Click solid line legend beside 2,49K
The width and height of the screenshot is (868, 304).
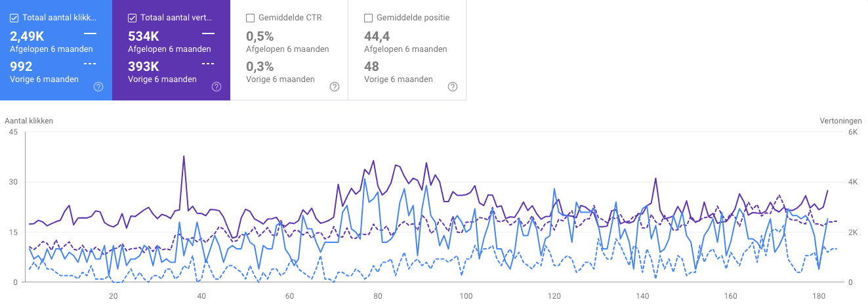pyautogui.click(x=90, y=33)
